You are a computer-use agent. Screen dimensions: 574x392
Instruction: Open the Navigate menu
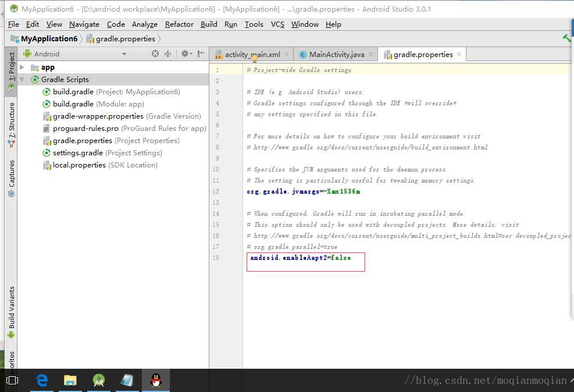pos(84,24)
